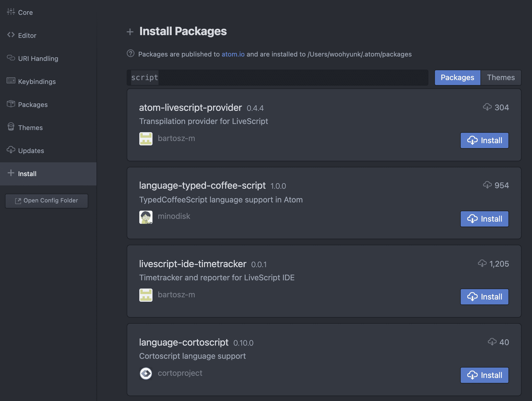Screen dimensions: 532x401
Task: Click the external link icon in Open Config Folder
Action: (x=18, y=201)
